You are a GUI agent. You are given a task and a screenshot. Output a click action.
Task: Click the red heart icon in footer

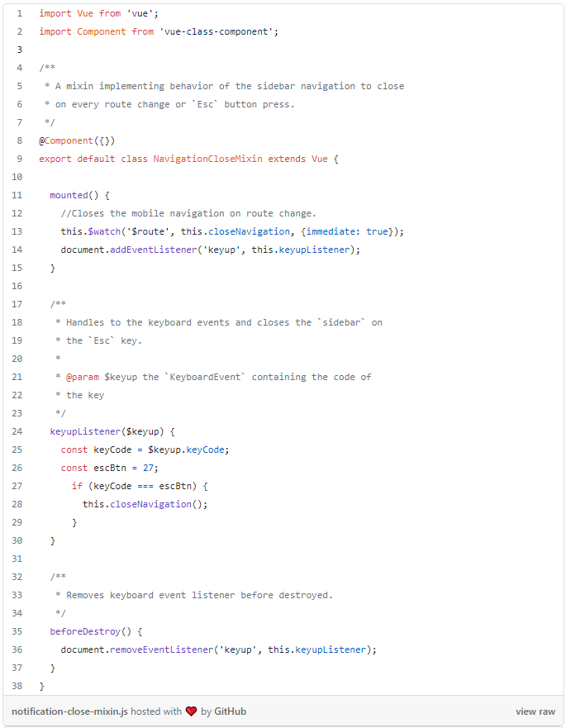pyautogui.click(x=192, y=711)
